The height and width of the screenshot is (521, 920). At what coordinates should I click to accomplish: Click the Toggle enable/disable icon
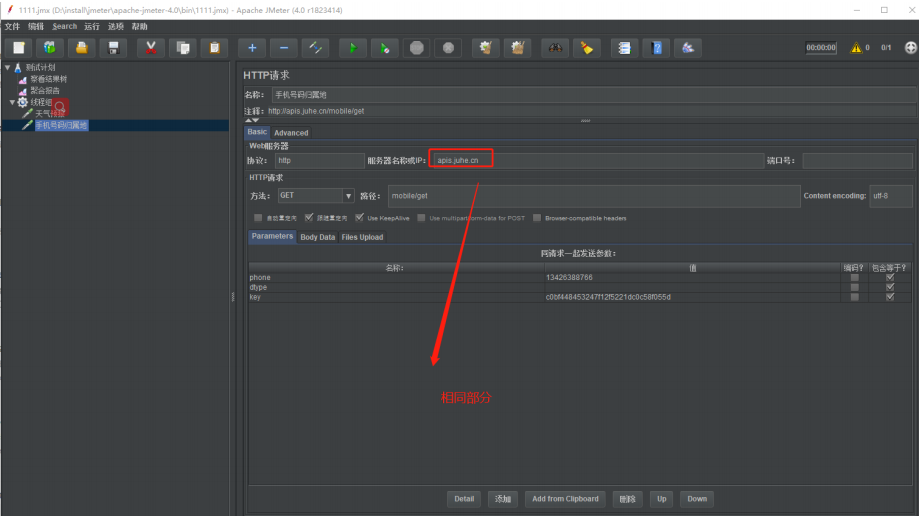click(315, 48)
